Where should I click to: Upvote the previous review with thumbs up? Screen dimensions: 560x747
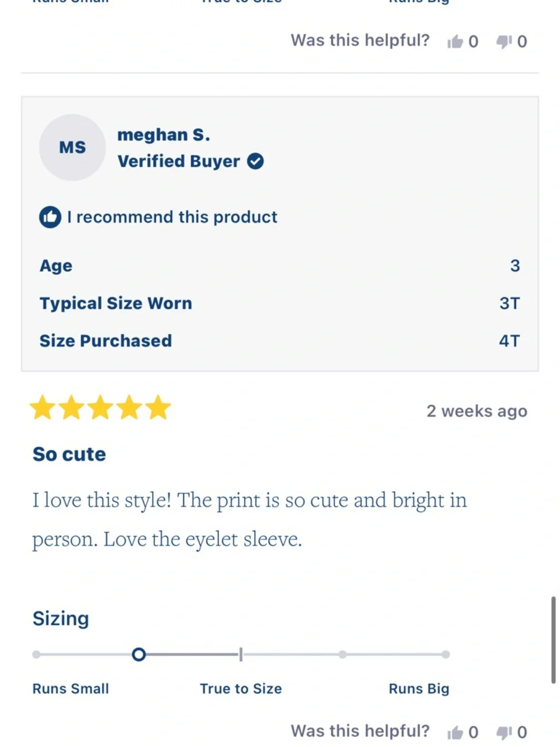(x=455, y=41)
